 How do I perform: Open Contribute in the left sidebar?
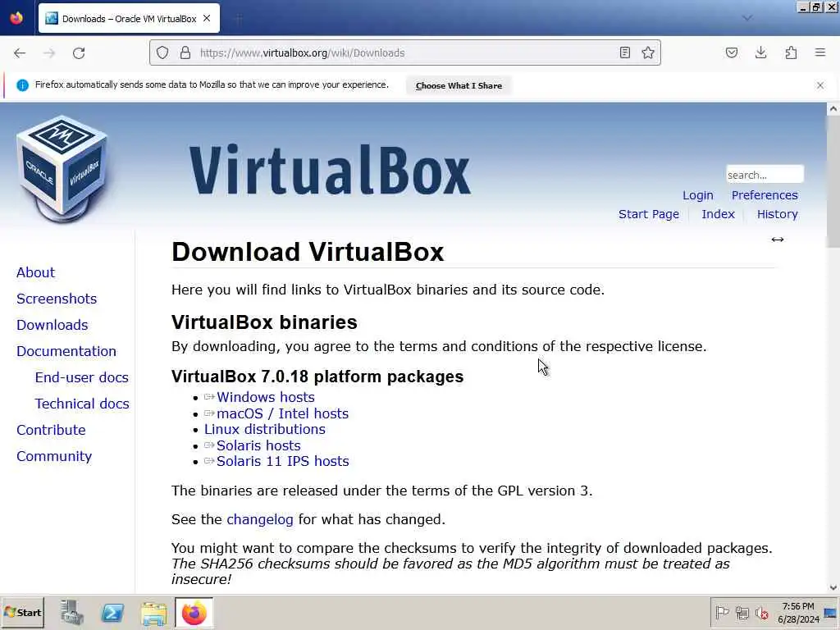pos(51,430)
